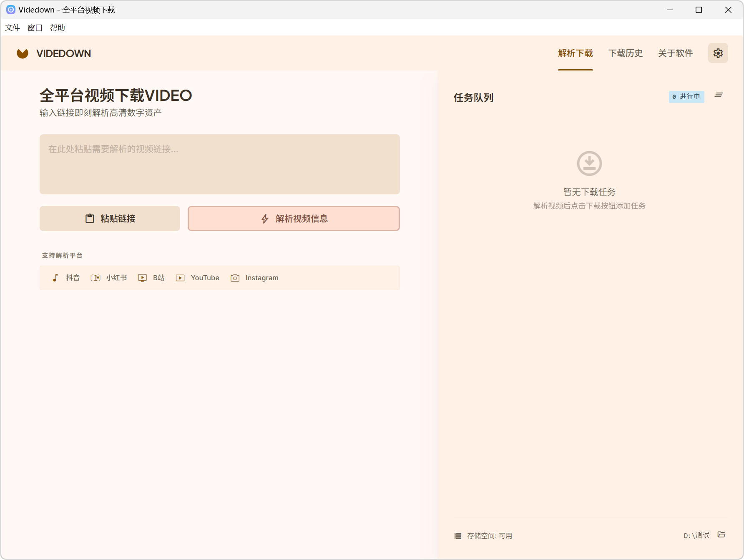The height and width of the screenshot is (560, 744).
Task: Close the Videdown window
Action: (728, 10)
